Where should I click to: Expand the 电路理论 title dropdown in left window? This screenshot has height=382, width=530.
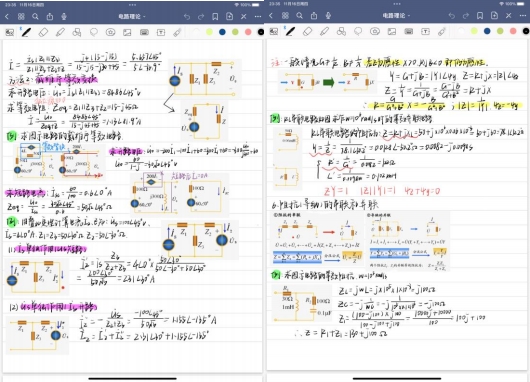[x=132, y=16]
